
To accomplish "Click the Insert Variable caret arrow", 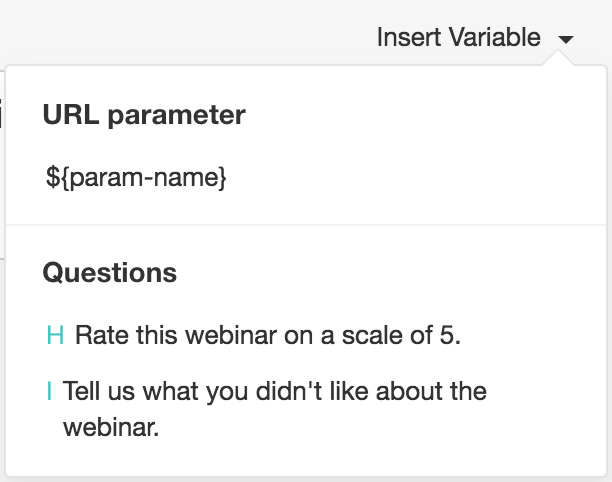I will (566, 39).
